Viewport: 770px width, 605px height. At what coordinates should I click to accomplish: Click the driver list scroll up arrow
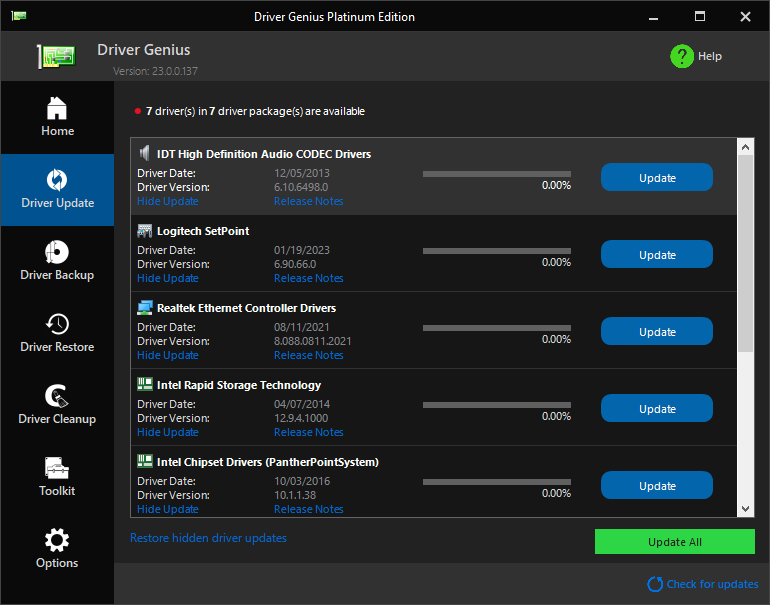(745, 147)
